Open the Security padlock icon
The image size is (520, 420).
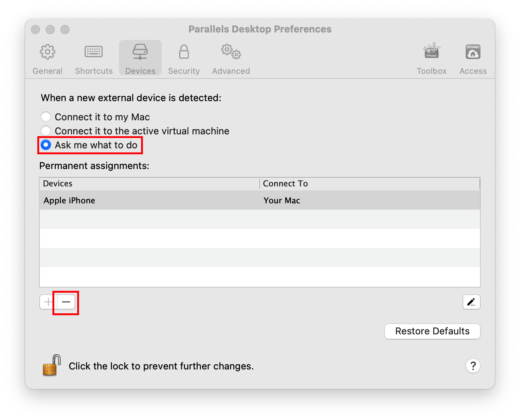click(x=184, y=52)
